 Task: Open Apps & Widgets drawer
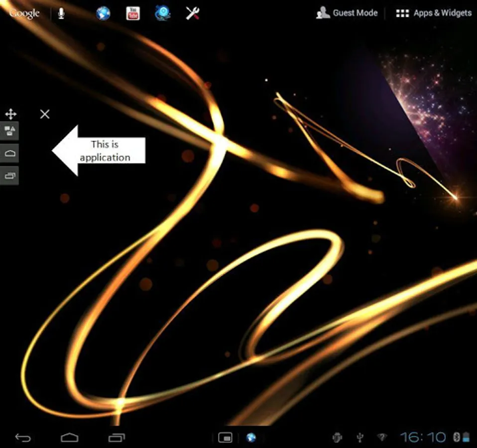click(433, 13)
